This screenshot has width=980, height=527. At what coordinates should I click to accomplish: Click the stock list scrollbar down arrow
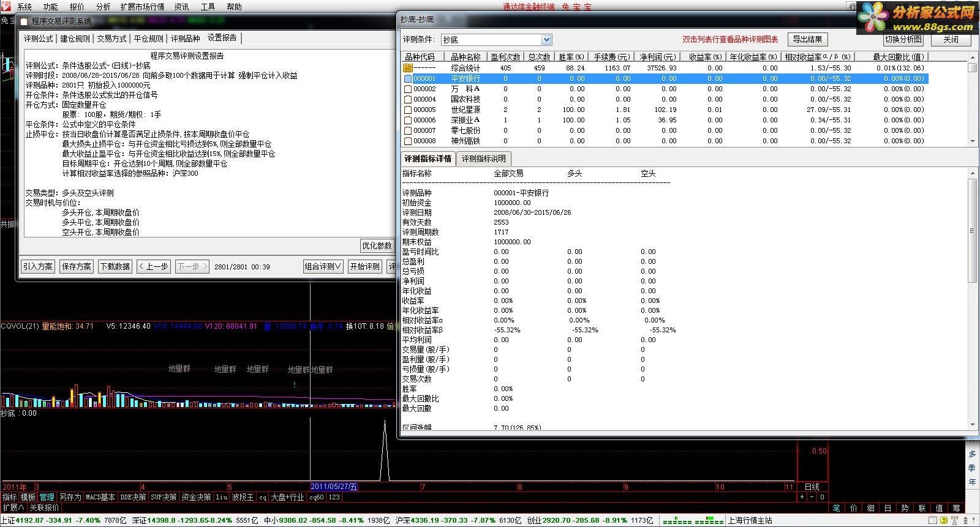pyautogui.click(x=972, y=141)
